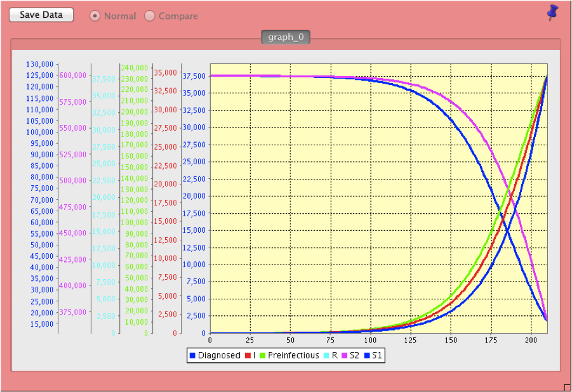The image size is (572, 392).
Task: Click 35,000 label on the red axis
Action: (165, 72)
